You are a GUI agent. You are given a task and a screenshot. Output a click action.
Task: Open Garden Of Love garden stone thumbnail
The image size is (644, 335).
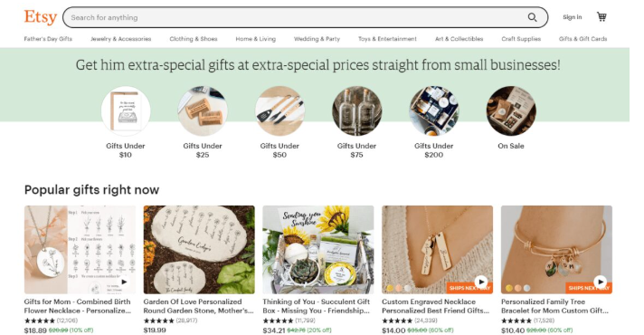(x=199, y=250)
